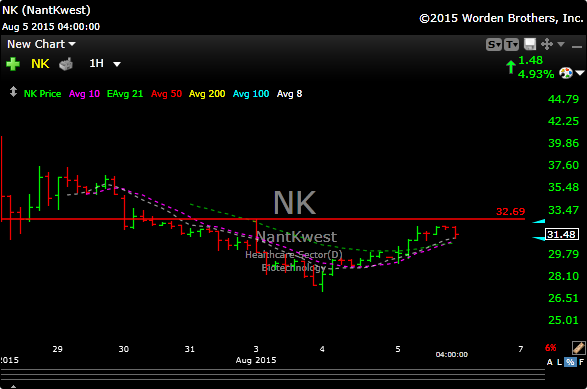Image resolution: width=587 pixels, height=389 pixels.
Task: Click the save chart floppy disk icon
Action: (530, 44)
